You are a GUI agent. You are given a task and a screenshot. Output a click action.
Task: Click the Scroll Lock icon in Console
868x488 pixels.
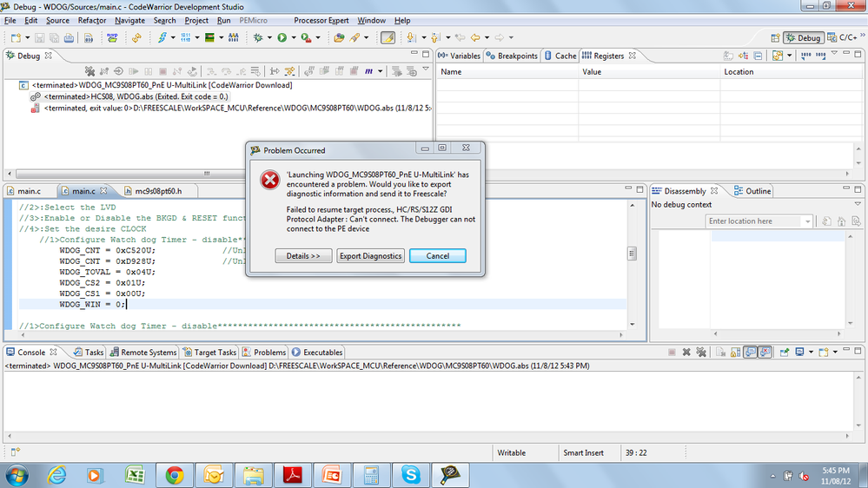[x=735, y=352]
